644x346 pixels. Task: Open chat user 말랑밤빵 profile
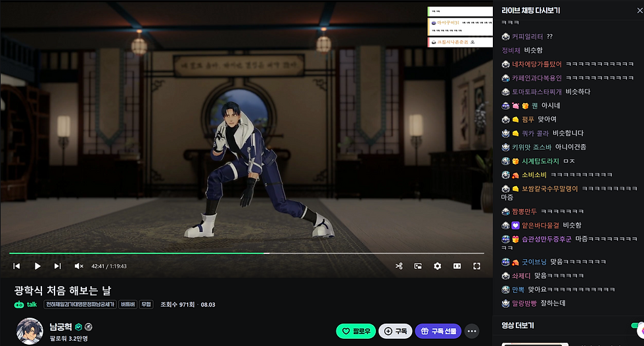524,303
